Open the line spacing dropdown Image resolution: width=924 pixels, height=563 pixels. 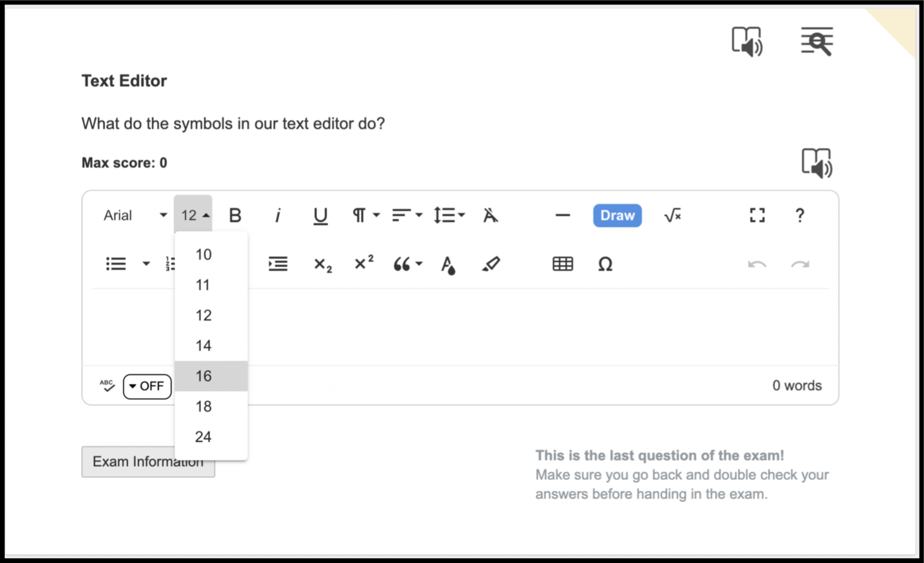449,216
